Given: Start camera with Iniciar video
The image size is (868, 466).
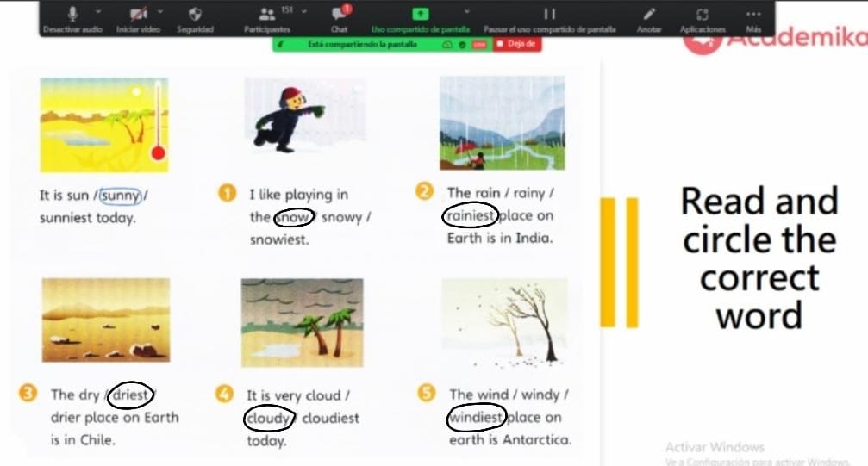Looking at the screenshot, I should [x=138, y=19].
